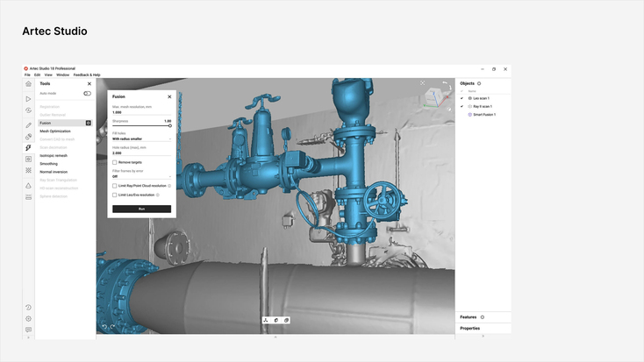The height and width of the screenshot is (362, 644).
Task: Click the Redo arrow in viewport
Action: 112,327
